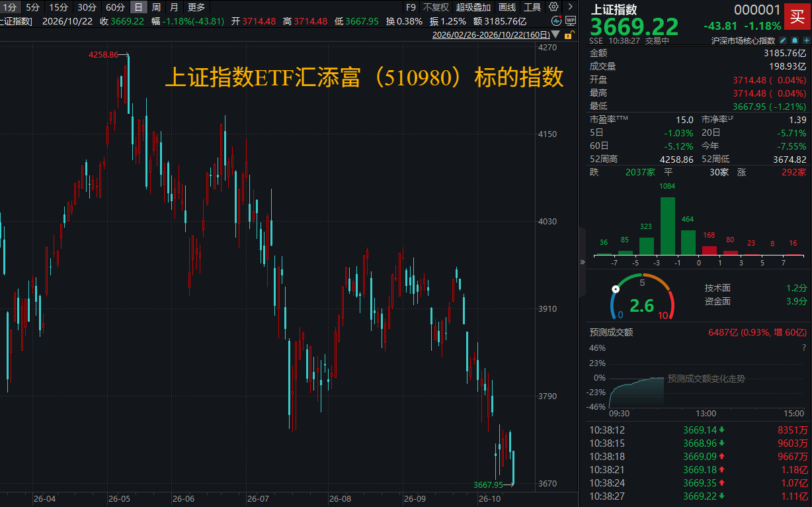The width and height of the screenshot is (812, 507).
Task: Click the tallest green bar labeled 1084
Action: 668,226
